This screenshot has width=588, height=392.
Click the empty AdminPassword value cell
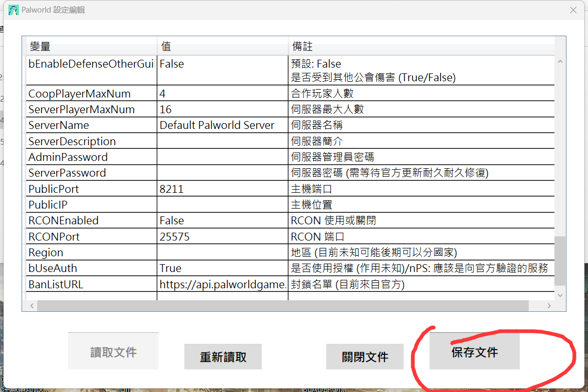pyautogui.click(x=223, y=157)
